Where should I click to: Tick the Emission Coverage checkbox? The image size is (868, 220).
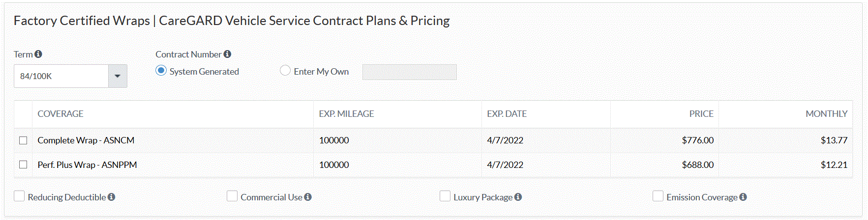[x=658, y=196]
